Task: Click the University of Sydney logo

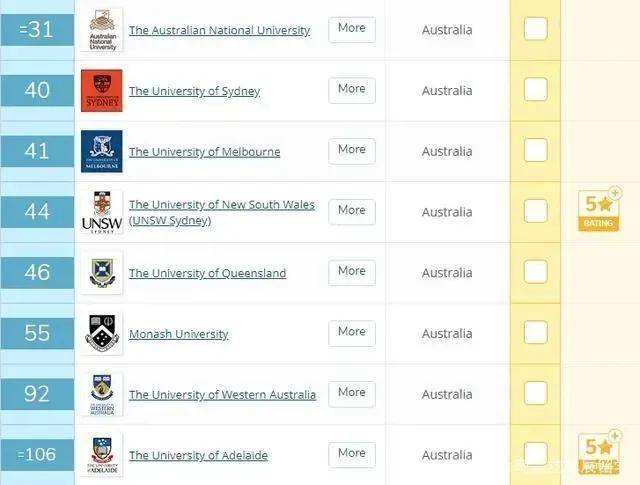Action: click(102, 91)
